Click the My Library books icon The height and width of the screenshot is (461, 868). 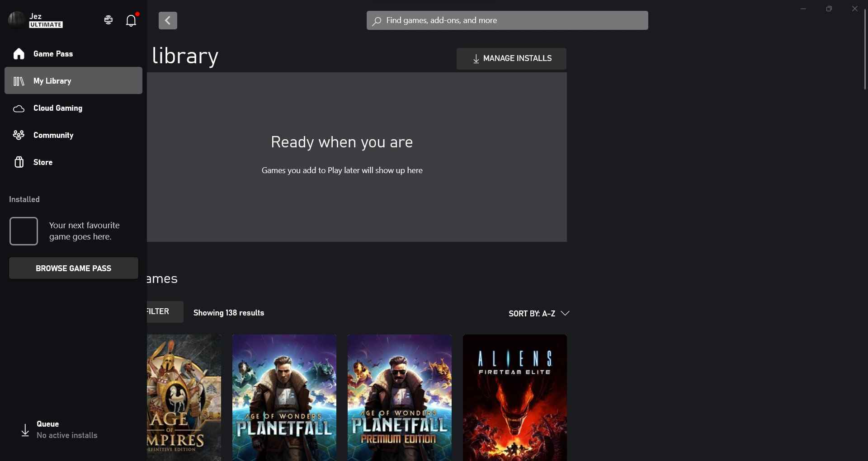click(x=19, y=81)
